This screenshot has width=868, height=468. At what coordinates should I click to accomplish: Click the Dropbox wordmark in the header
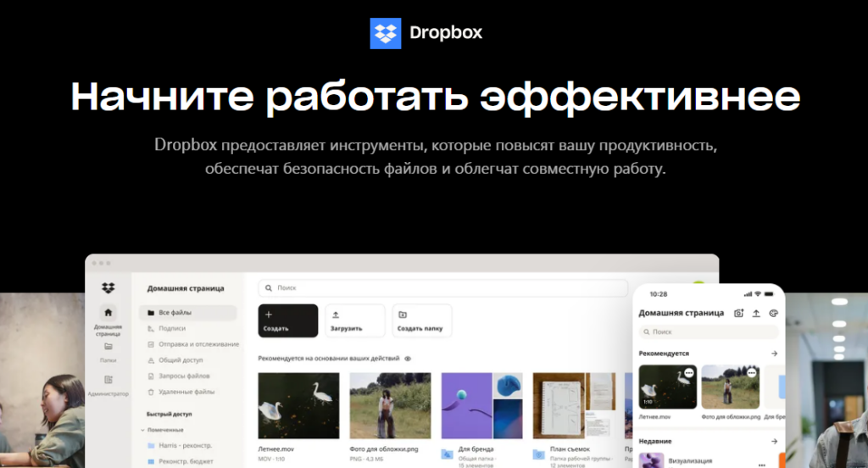(446, 33)
